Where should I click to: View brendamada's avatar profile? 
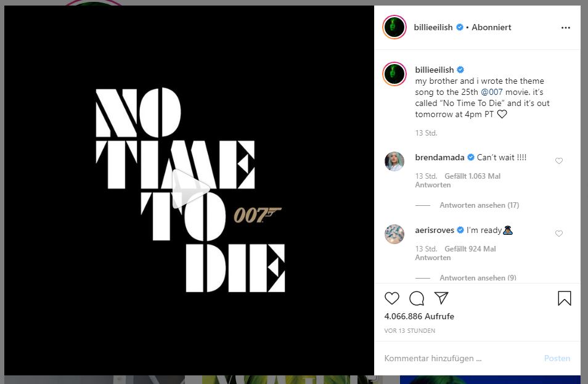point(394,161)
